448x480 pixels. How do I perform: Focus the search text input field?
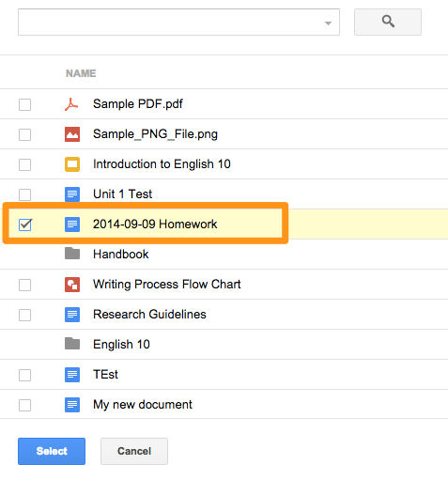pyautogui.click(x=171, y=22)
